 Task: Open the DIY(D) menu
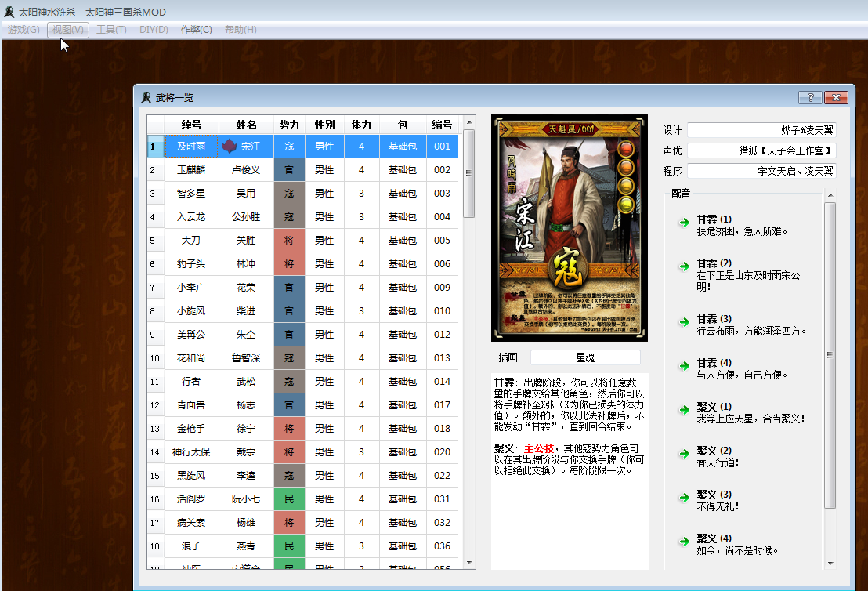click(154, 29)
